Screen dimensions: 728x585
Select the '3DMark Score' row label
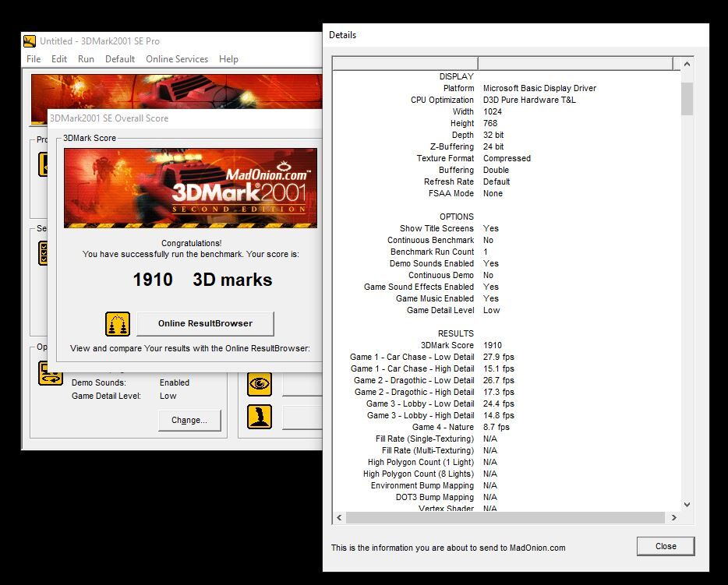(x=447, y=345)
